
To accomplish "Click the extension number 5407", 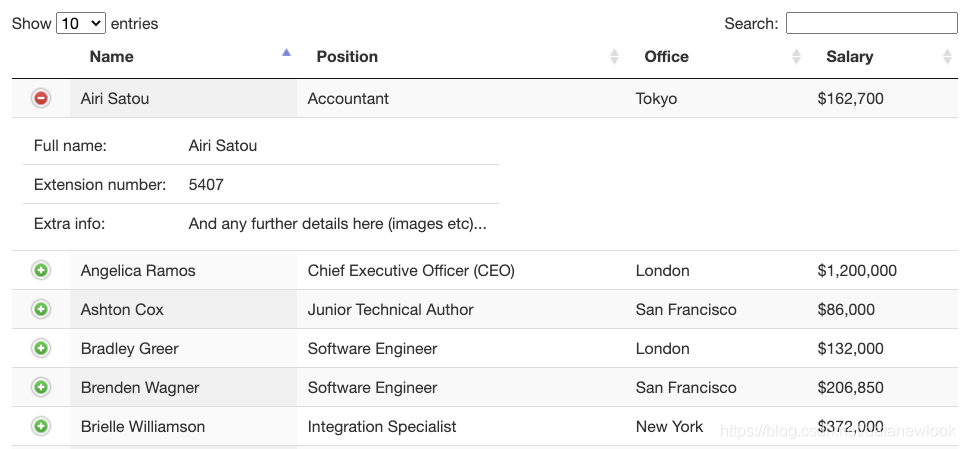I will [x=206, y=184].
